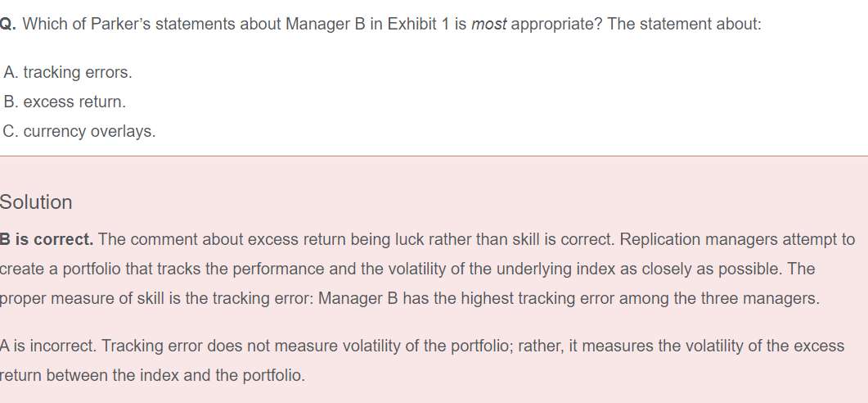Click the italic word 'most' in the question
The height and width of the screenshot is (403, 868).
tap(488, 24)
